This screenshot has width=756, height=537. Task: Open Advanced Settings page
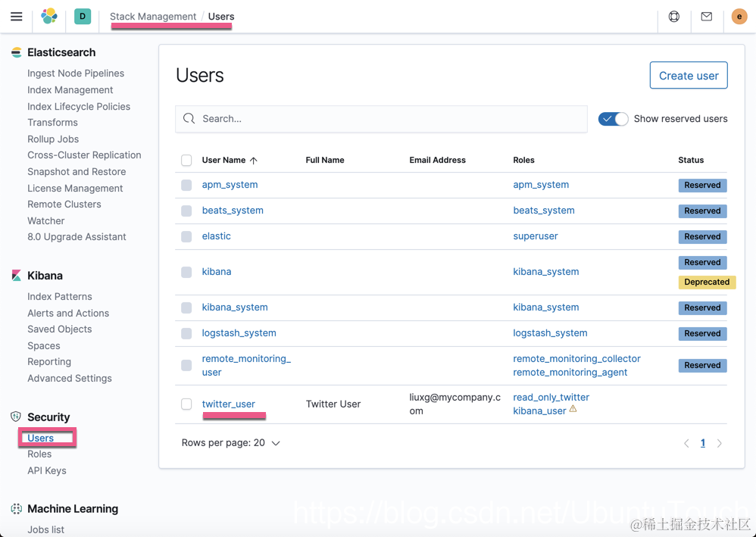(x=70, y=379)
